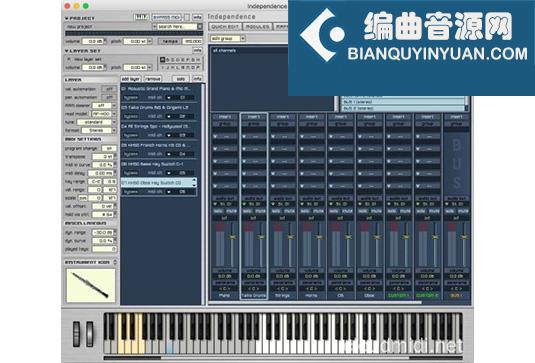Click the pan control of the Oboe channel
Screen dimensions: 535x363
370,289
